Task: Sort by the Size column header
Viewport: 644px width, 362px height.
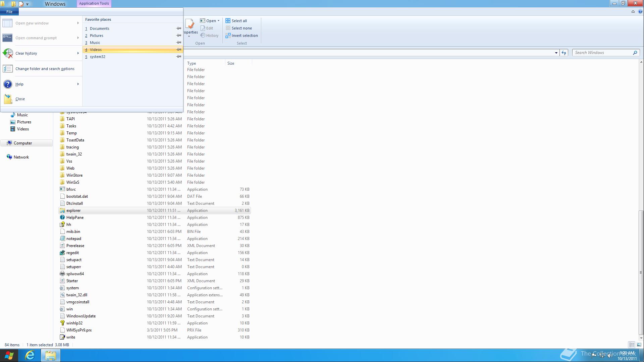Action: tap(238, 63)
